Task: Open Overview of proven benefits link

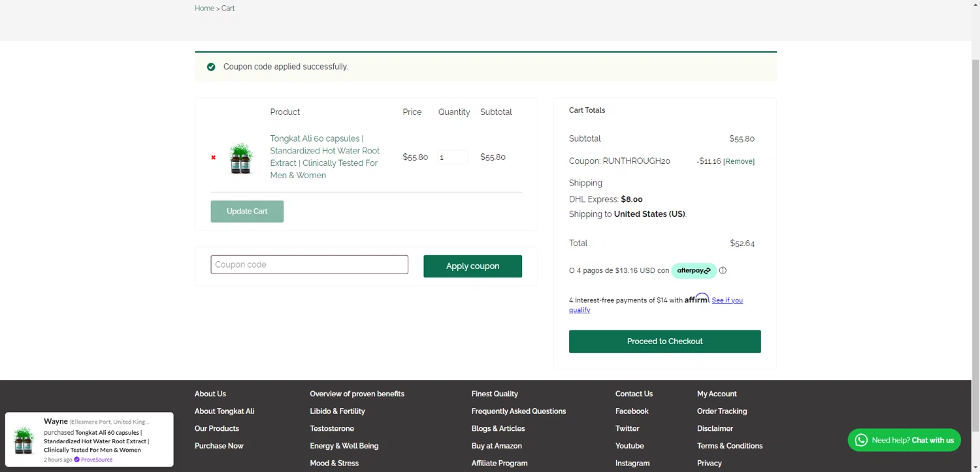Action: click(x=357, y=394)
